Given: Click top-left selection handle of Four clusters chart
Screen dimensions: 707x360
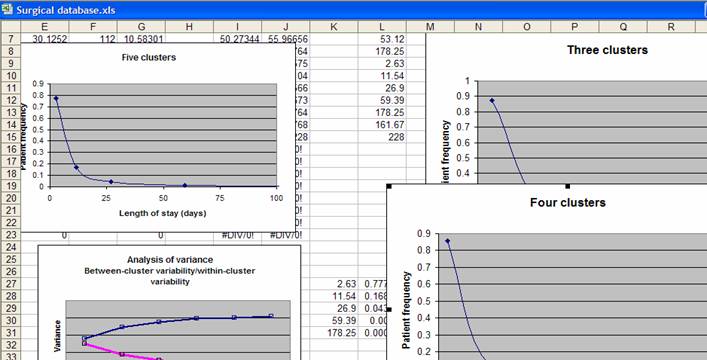Looking at the screenshot, I should coord(389,186).
